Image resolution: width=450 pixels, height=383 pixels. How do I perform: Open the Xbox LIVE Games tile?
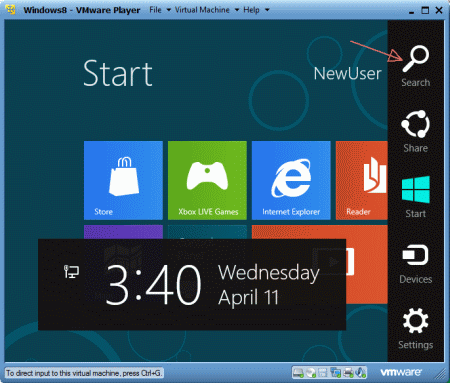207,180
